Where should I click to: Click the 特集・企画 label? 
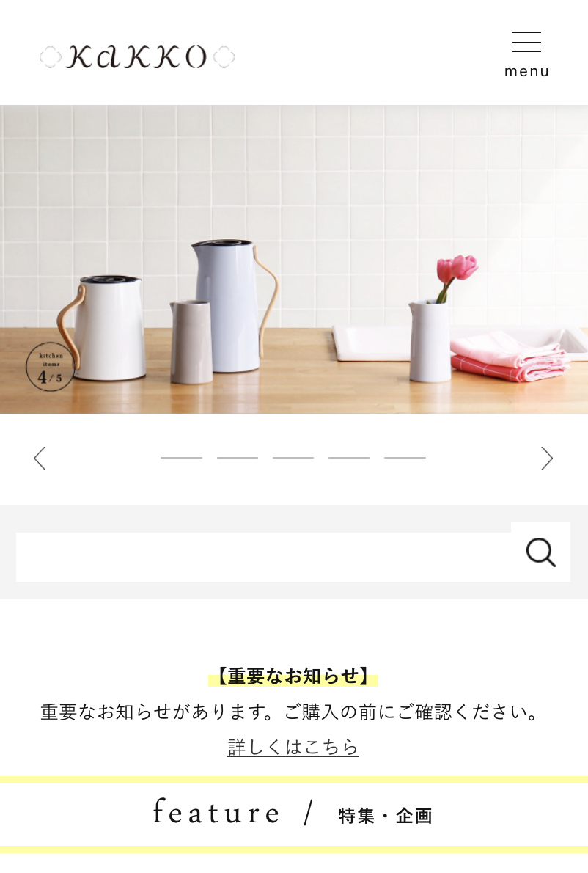385,817
